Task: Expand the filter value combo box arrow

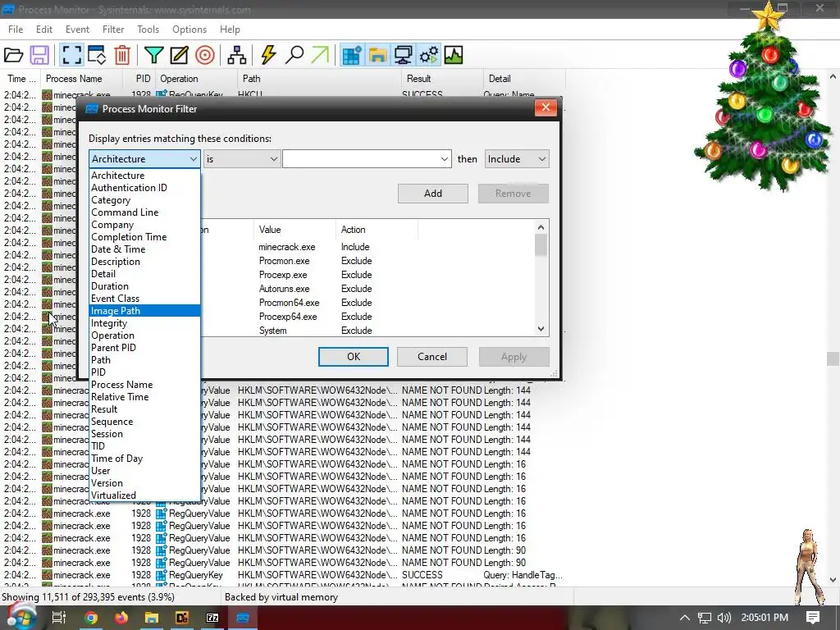Action: point(444,159)
